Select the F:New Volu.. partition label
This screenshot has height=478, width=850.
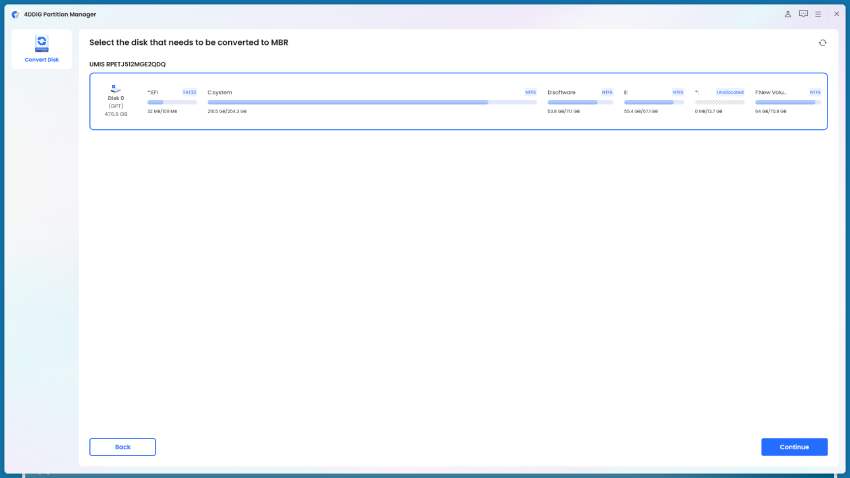pos(771,93)
